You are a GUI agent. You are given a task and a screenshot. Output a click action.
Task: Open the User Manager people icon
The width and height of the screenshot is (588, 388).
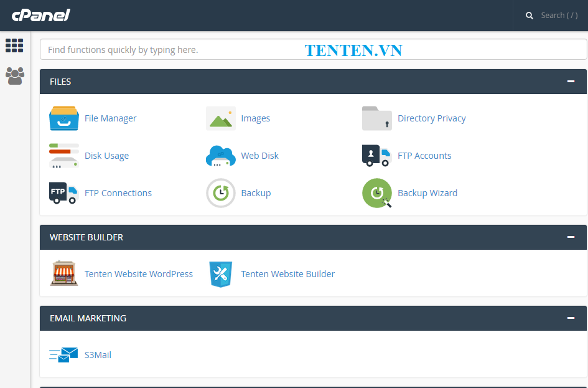pos(15,76)
